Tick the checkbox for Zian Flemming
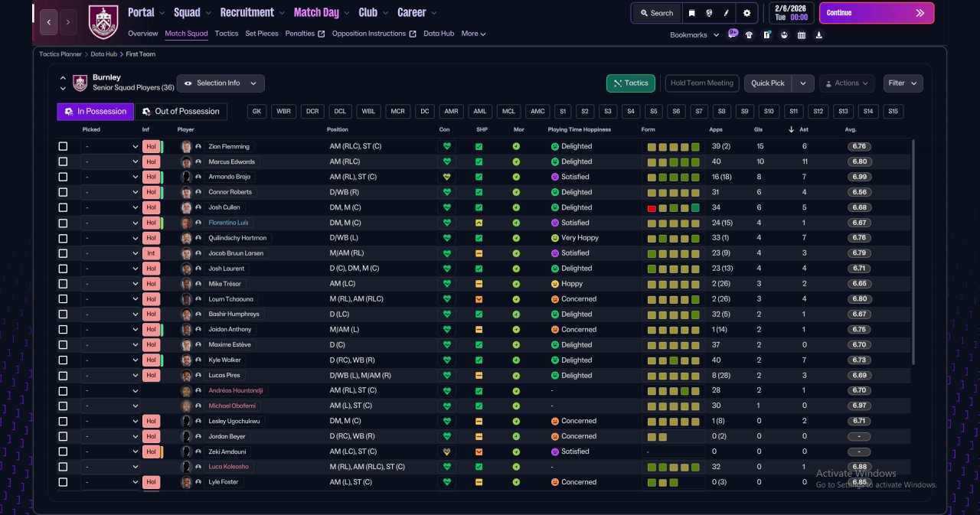Image resolution: width=980 pixels, height=515 pixels. (63, 146)
